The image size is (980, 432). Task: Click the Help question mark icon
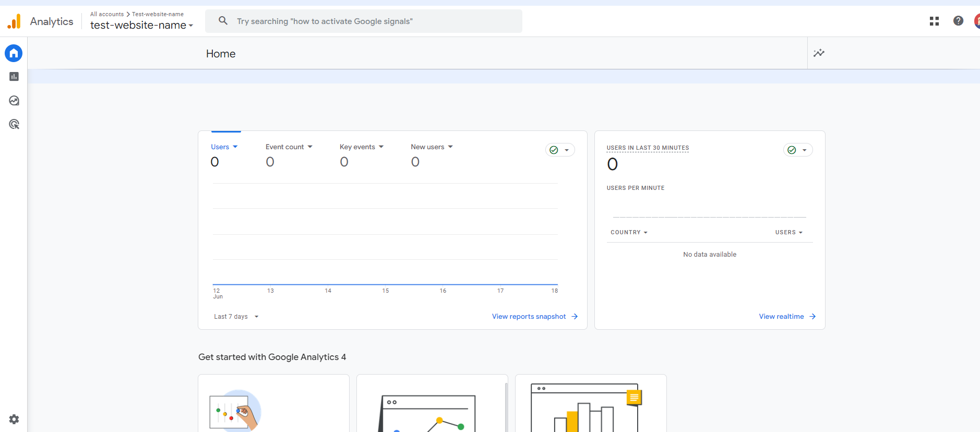click(x=958, y=21)
